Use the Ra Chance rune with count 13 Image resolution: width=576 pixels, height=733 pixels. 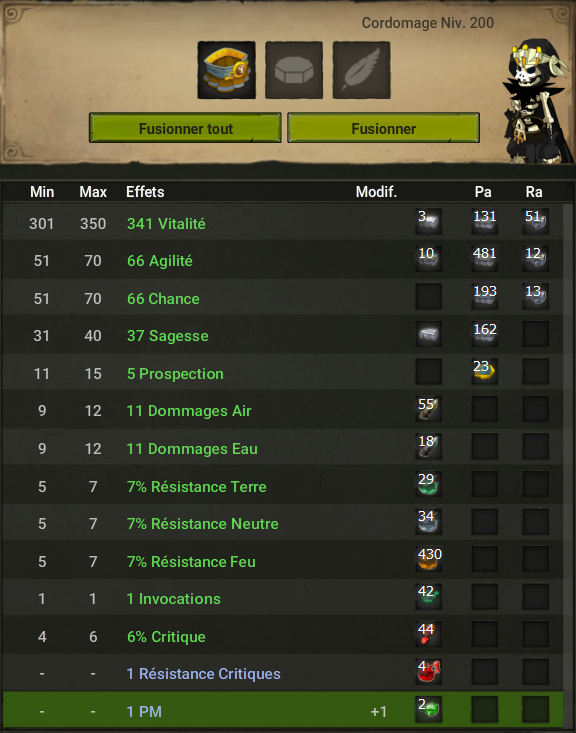pos(535,296)
